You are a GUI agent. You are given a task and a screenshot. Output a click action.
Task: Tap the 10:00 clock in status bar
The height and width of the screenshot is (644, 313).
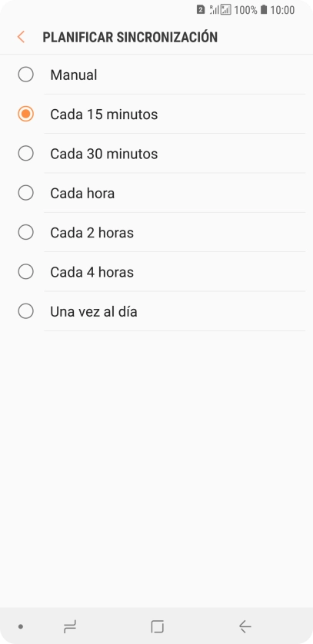point(282,10)
